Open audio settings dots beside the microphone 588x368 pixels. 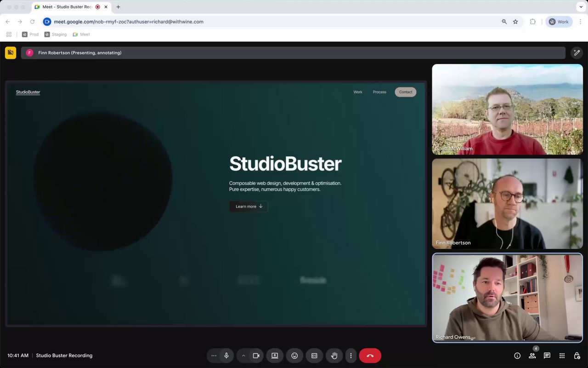[x=214, y=356]
